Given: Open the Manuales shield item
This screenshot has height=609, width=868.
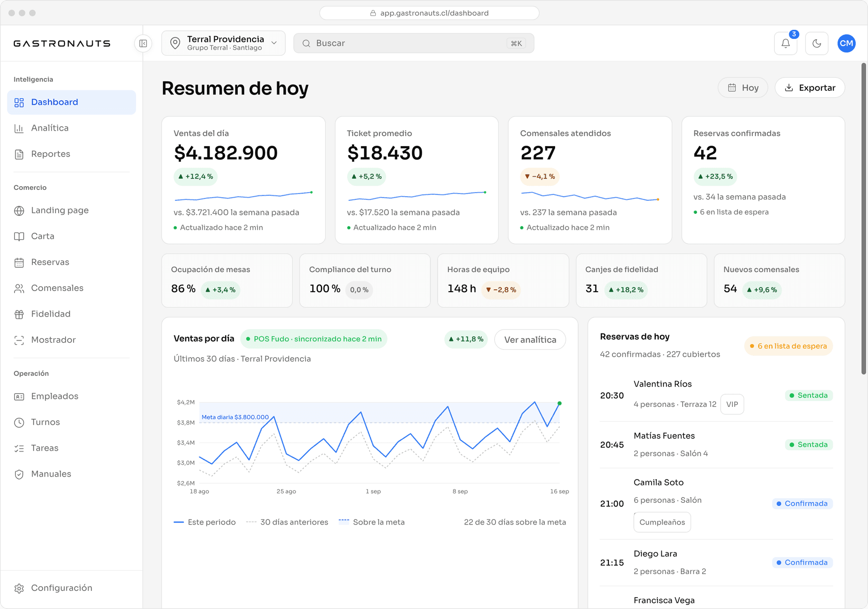Looking at the screenshot, I should 71,474.
